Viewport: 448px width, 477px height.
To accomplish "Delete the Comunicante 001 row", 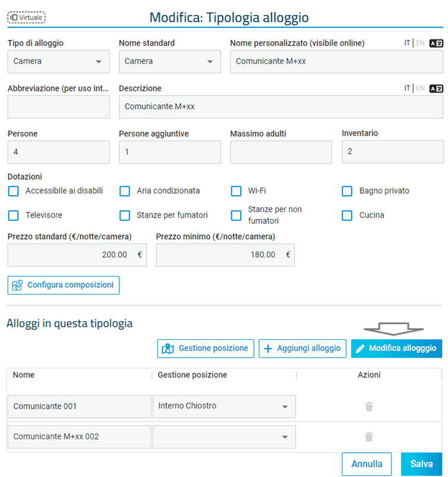I will click(369, 407).
